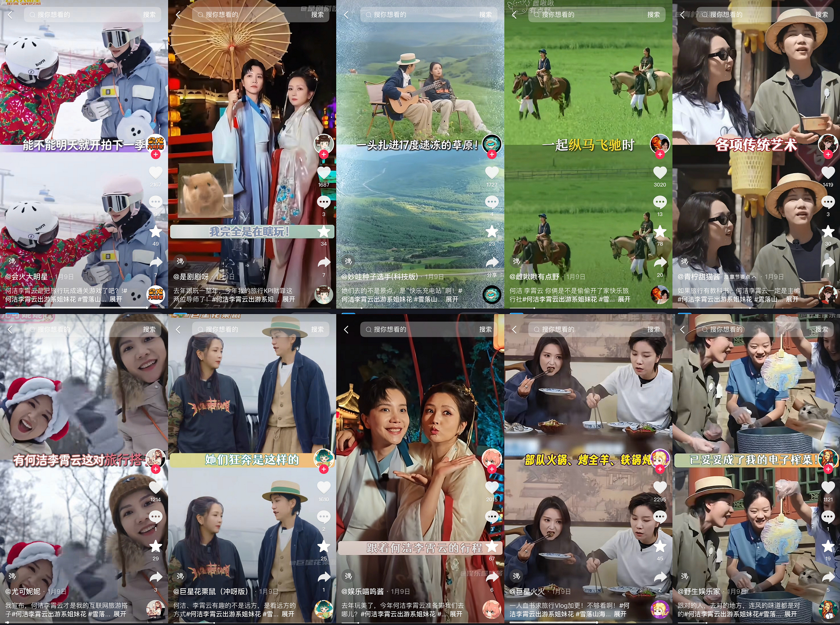This screenshot has height=625, width=840.
Task: Like the video by @雌啾啾有点野
Action: tap(660, 173)
